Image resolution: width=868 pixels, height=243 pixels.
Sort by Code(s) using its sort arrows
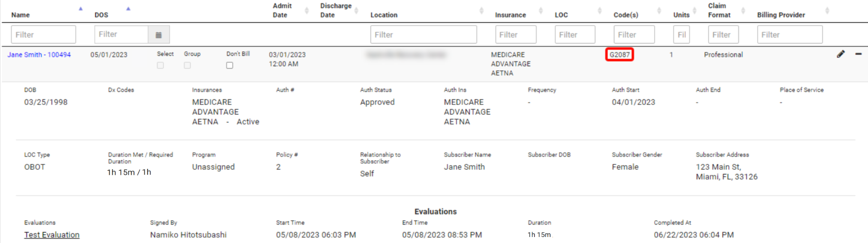[x=659, y=11]
